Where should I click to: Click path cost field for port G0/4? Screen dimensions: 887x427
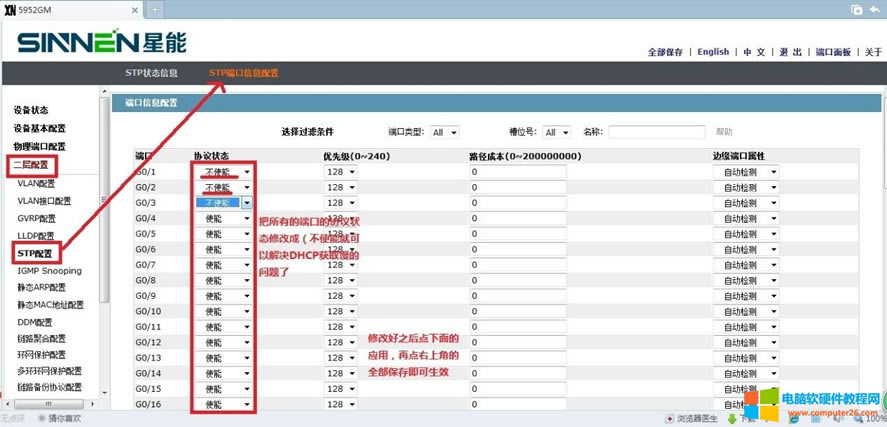click(x=516, y=218)
